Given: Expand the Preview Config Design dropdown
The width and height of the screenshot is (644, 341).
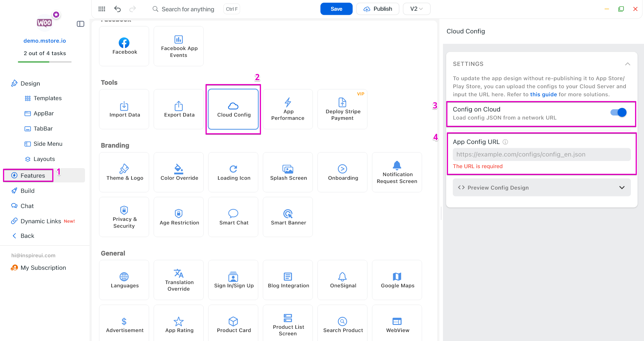Looking at the screenshot, I should point(541,187).
